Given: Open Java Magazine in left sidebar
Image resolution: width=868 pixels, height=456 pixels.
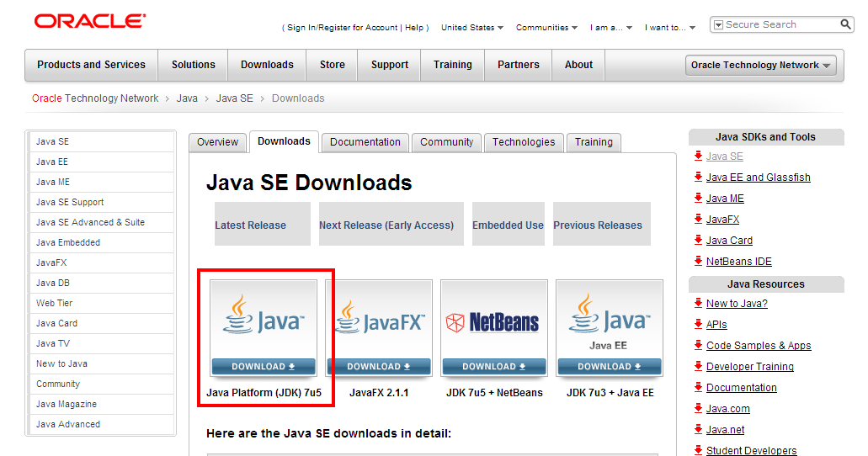Looking at the screenshot, I should coord(102,404).
